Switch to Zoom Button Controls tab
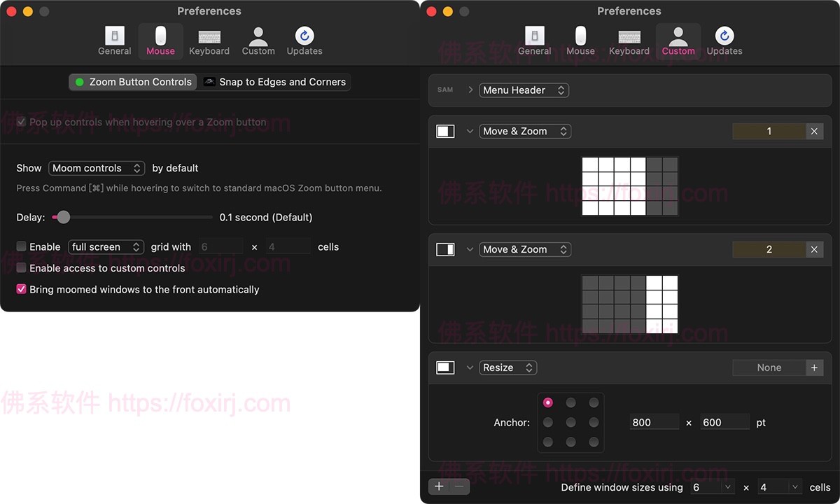This screenshot has width=840, height=504. pos(133,82)
